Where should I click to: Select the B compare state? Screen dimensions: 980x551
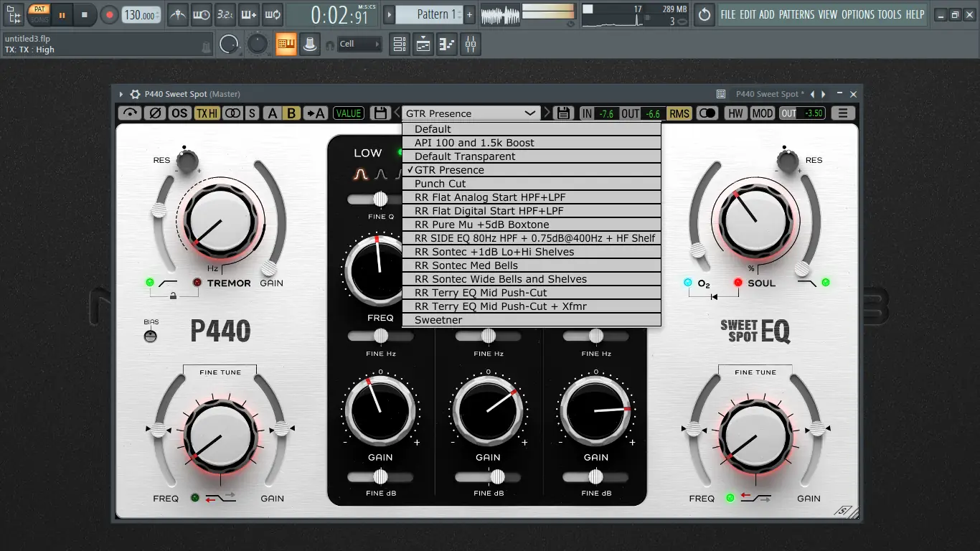tap(291, 113)
